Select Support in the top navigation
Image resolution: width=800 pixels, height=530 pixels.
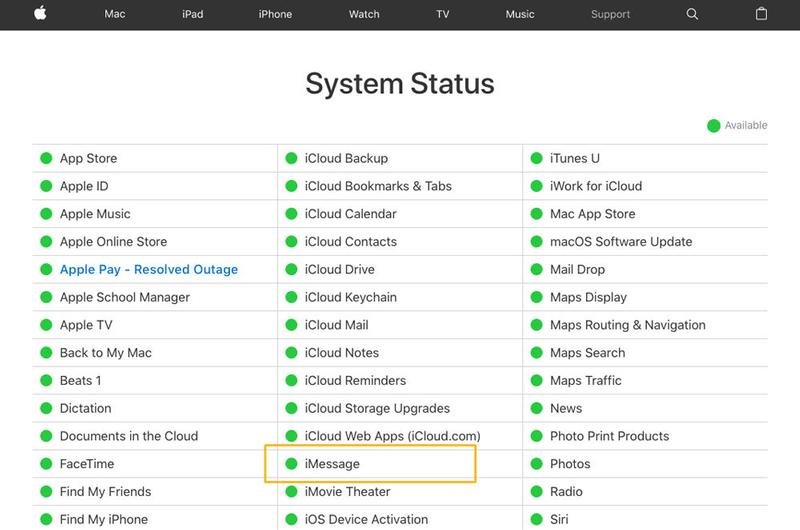click(610, 14)
